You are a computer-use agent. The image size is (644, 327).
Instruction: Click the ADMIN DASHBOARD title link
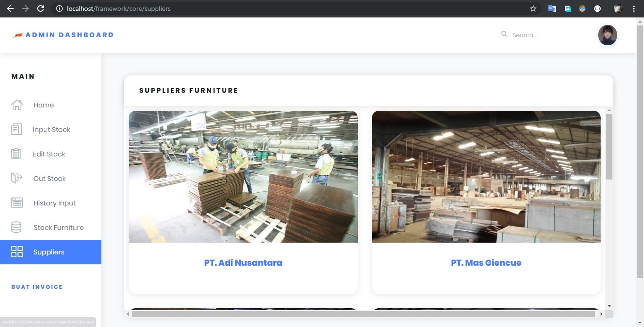[70, 35]
